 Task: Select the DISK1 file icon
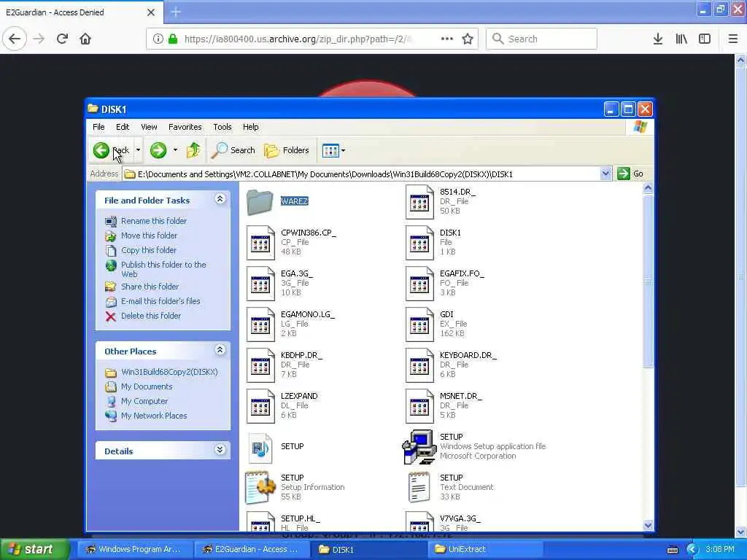[419, 243]
